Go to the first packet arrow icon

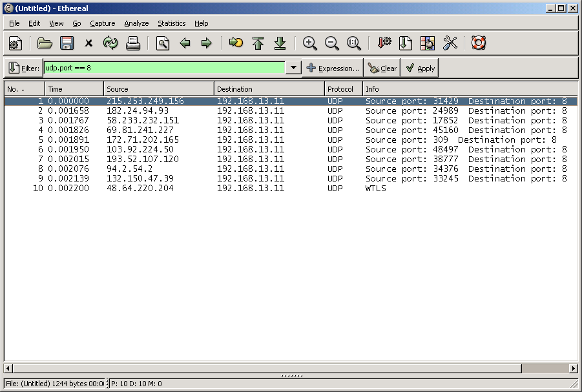pyautogui.click(x=258, y=43)
